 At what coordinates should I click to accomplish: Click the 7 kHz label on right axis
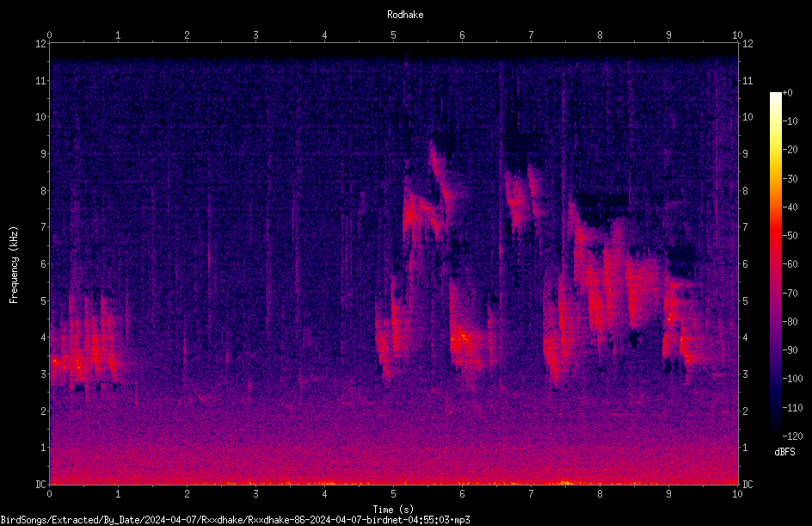coord(745,227)
